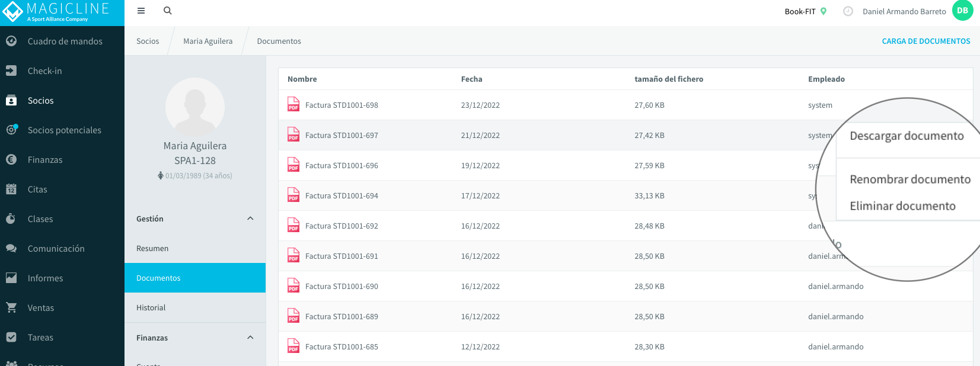Click size 33,13 KB cell
The width and height of the screenshot is (980, 366).
649,195
